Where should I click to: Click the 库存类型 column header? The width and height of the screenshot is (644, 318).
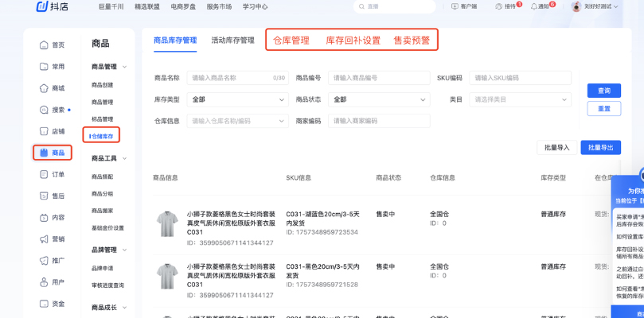click(x=553, y=178)
